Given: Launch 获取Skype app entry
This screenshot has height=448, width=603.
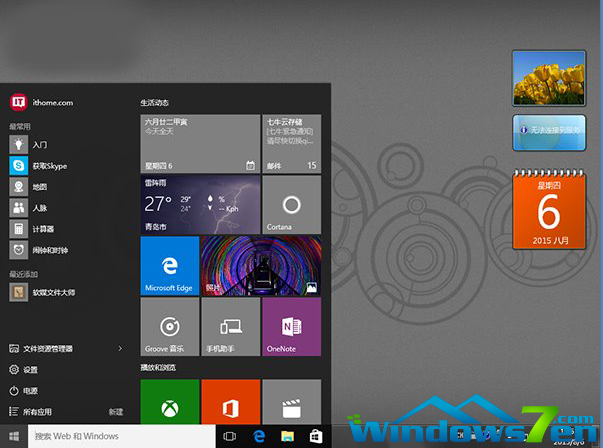Looking at the screenshot, I should (67, 166).
